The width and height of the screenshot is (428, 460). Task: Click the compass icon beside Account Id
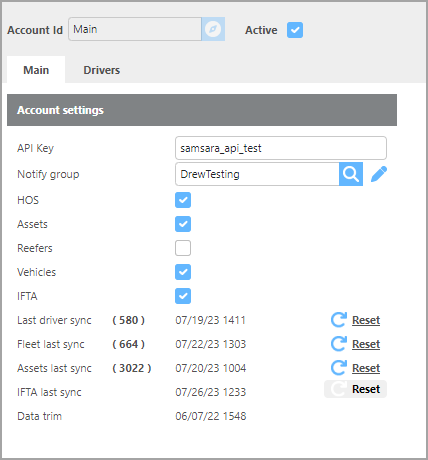pyautogui.click(x=213, y=29)
